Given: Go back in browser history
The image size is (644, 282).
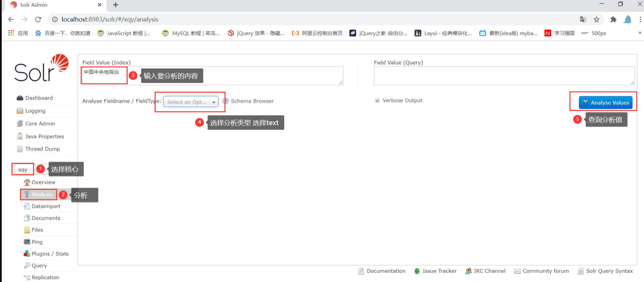Looking at the screenshot, I should [11, 19].
